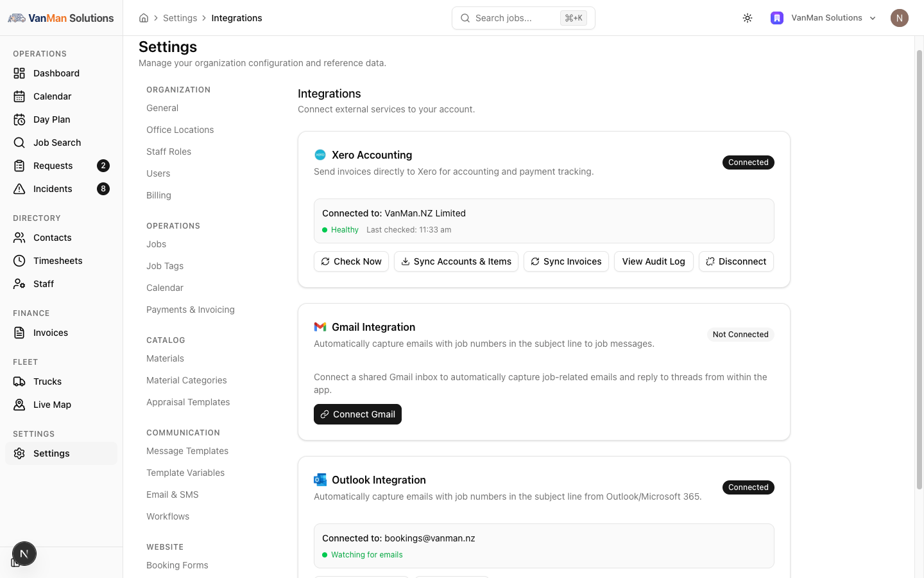Open Message Templates
The width and height of the screenshot is (924, 578).
[x=187, y=451]
